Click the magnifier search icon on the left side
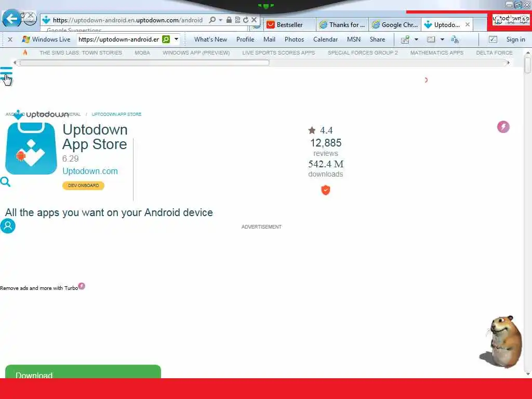 click(x=5, y=182)
